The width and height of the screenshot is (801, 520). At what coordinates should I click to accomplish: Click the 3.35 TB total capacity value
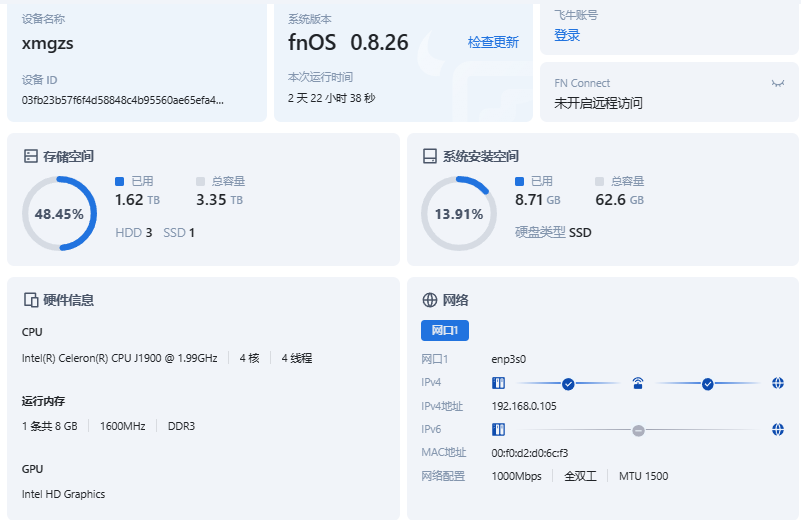tap(220, 200)
